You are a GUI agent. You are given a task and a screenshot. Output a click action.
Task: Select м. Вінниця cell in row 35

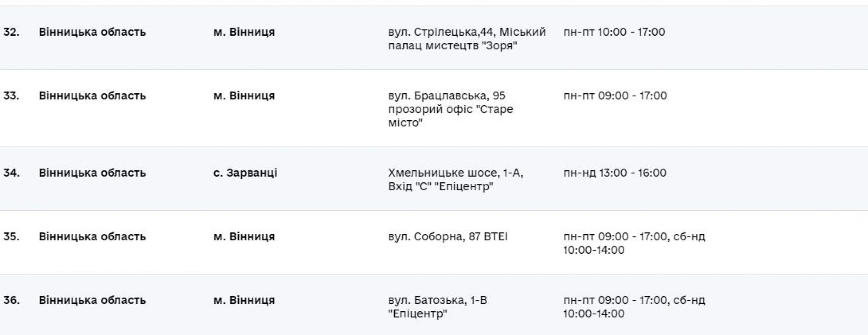[244, 237]
